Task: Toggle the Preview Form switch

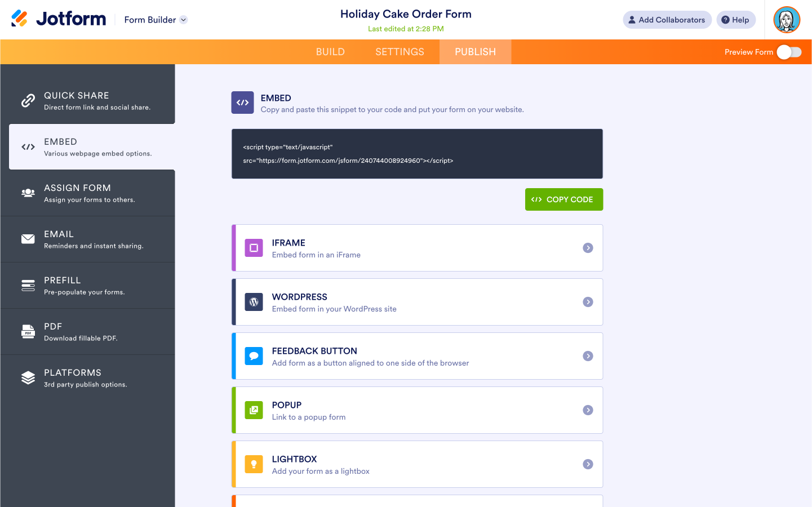Action: 789,52
